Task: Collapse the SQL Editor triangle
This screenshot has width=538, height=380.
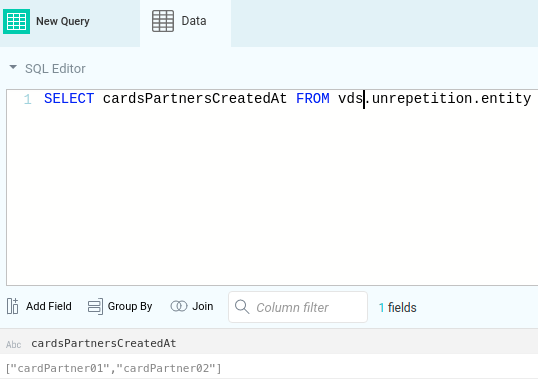Action: click(x=13, y=67)
